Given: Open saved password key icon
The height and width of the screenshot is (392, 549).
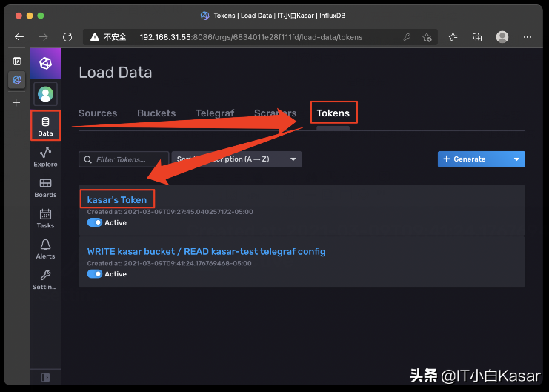Looking at the screenshot, I should pyautogui.click(x=407, y=37).
